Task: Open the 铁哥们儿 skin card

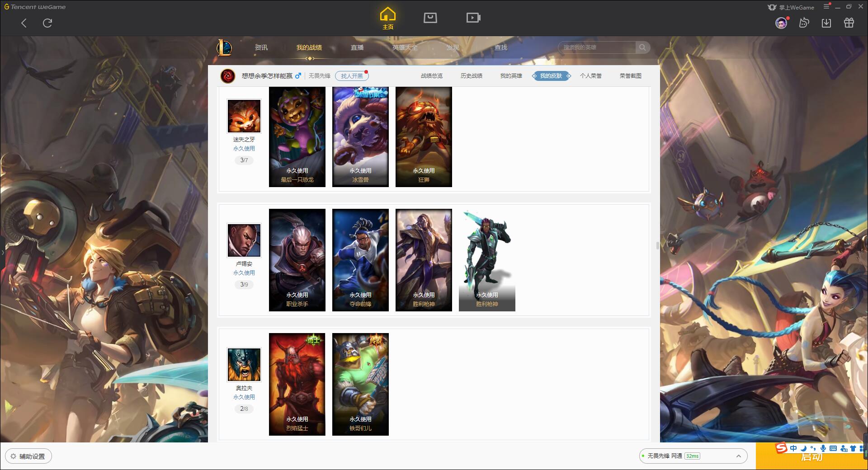Action: [x=360, y=384]
